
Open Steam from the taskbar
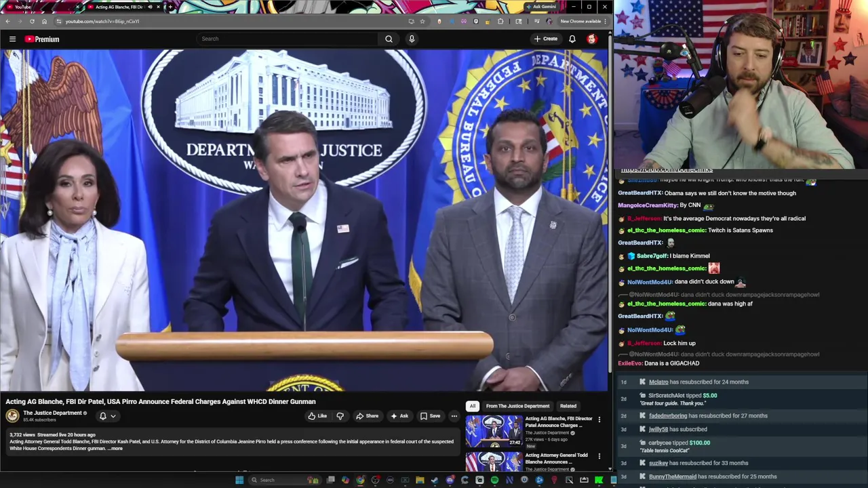click(x=435, y=480)
